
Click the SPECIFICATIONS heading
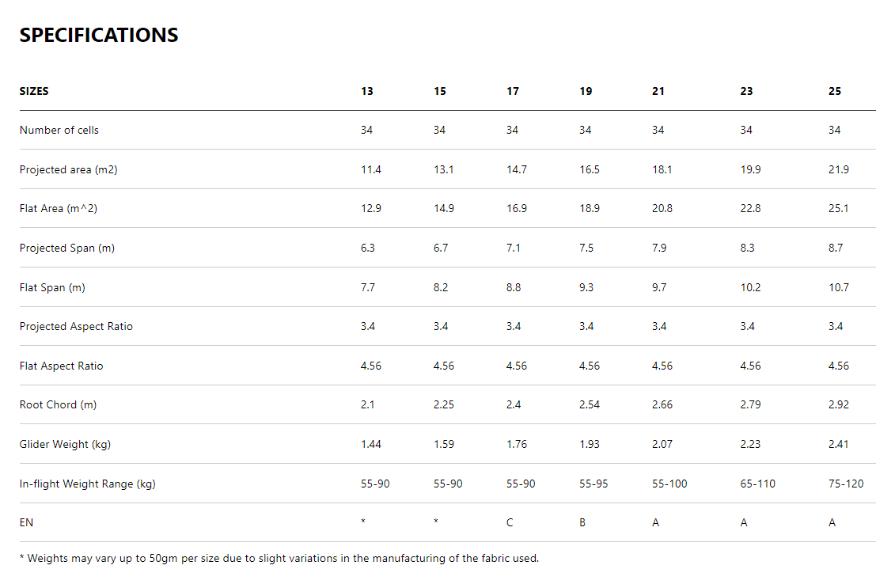pyautogui.click(x=99, y=36)
